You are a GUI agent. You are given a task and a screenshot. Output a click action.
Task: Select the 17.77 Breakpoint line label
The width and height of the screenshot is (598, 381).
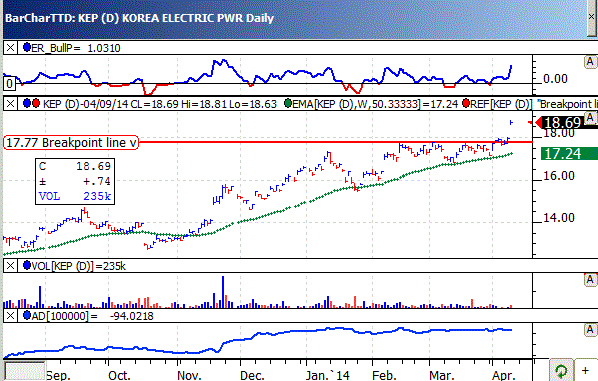click(71, 143)
